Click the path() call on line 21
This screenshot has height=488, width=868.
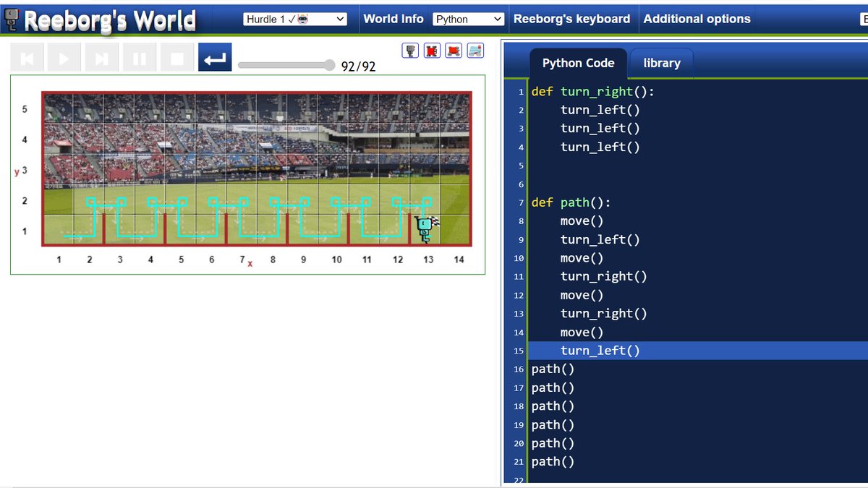pos(553,462)
